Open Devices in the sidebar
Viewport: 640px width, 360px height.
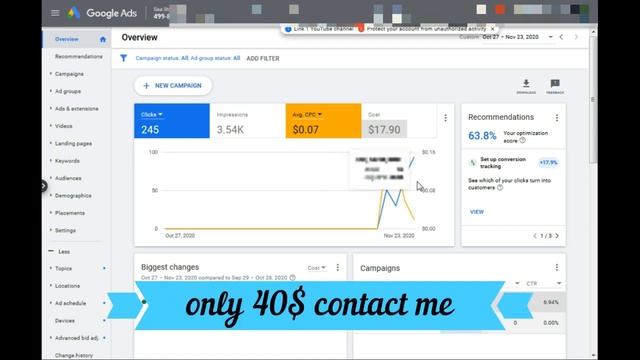(64, 321)
